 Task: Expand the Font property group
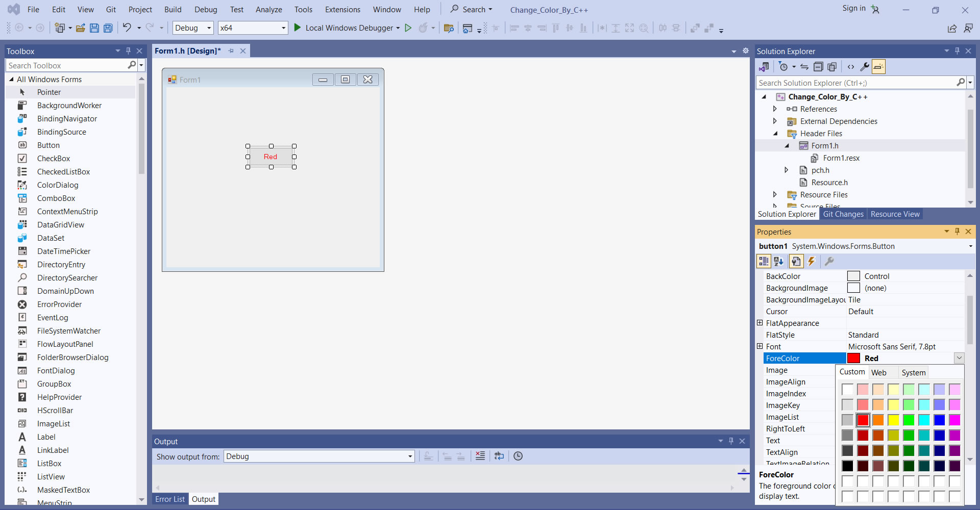pos(760,347)
